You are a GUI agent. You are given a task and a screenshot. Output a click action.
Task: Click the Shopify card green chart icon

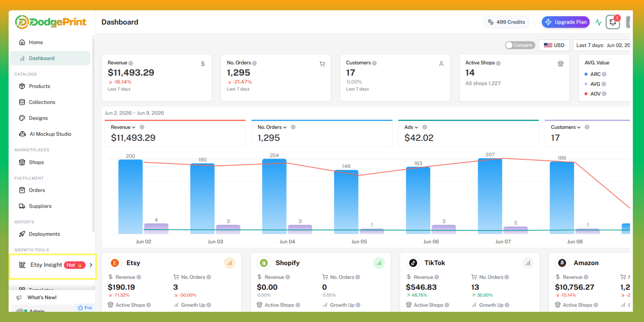[x=379, y=263]
